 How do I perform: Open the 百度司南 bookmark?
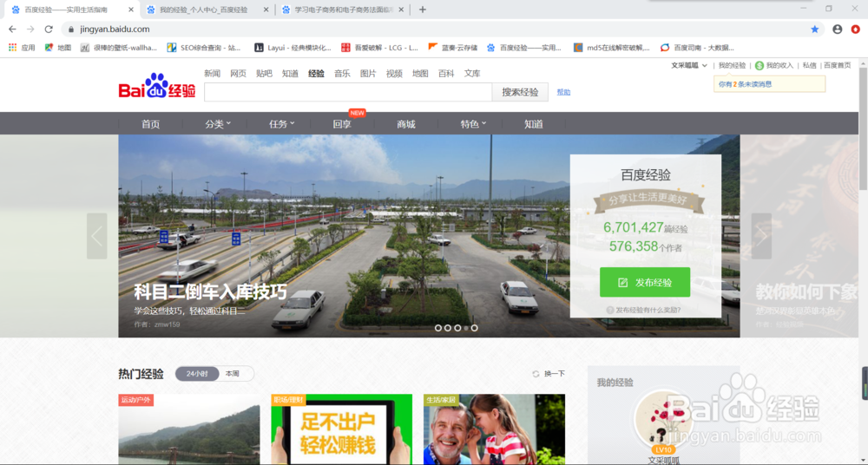pos(698,48)
